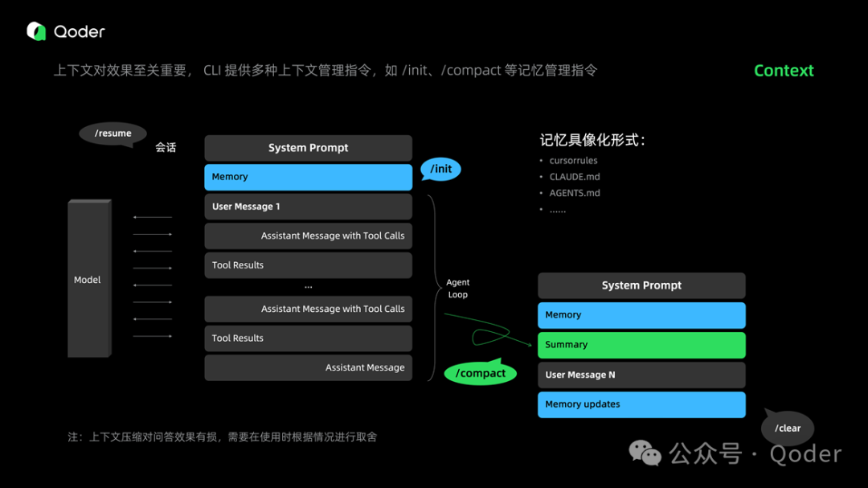Click the /init bubble

[440, 170]
